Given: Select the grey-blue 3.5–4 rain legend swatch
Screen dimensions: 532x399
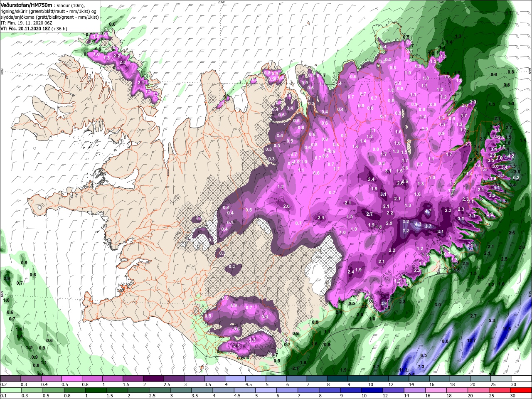Looking at the screenshot, I should click(x=202, y=390).
